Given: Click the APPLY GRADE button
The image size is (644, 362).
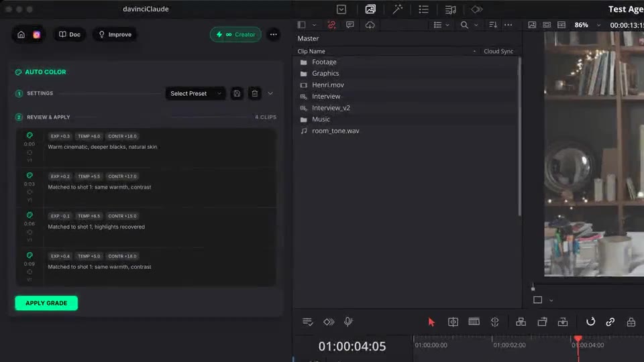Looking at the screenshot, I should coord(46,303).
